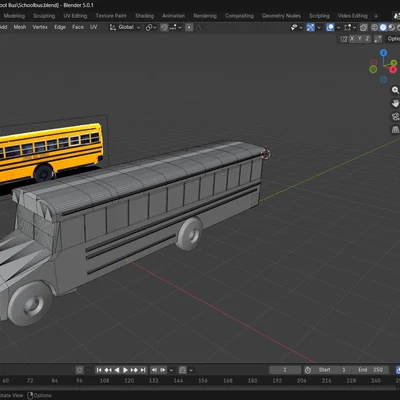Screen dimensions: 400x400
Task: Switch to the Compositing workspace tab
Action: 239,16
